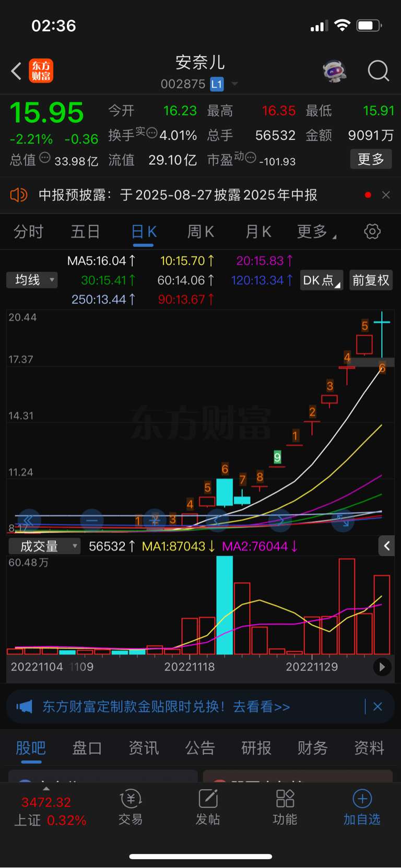
Task: Tap 250:13.44 moving average value
Action: click(x=103, y=300)
